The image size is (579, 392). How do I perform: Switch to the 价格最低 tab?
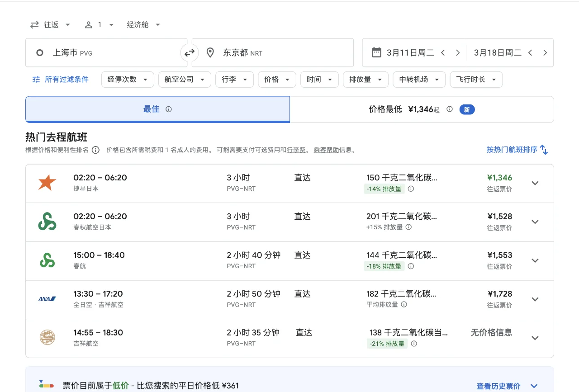pyautogui.click(x=422, y=109)
